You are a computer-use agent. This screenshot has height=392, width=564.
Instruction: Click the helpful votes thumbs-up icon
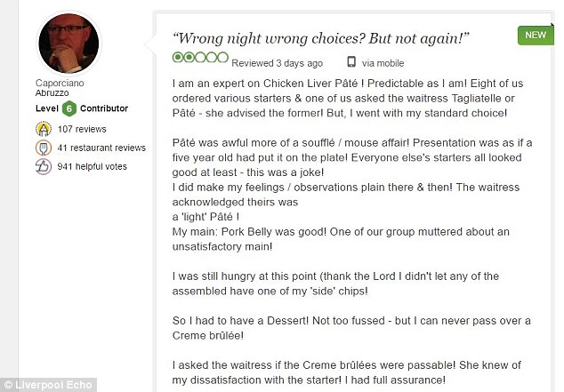[44, 166]
